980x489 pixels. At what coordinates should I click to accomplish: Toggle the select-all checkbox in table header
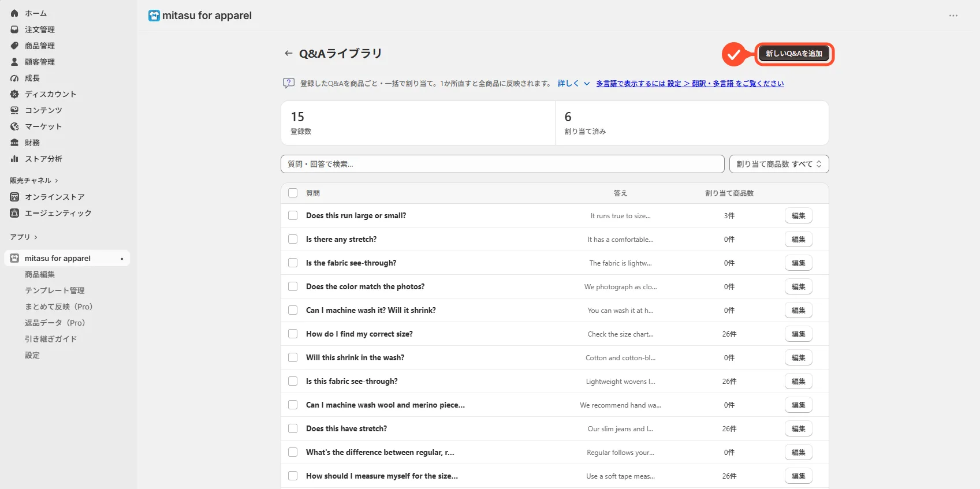(x=293, y=193)
